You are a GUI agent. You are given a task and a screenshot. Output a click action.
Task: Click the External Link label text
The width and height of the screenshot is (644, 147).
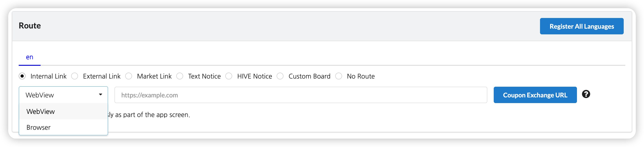pyautogui.click(x=101, y=76)
